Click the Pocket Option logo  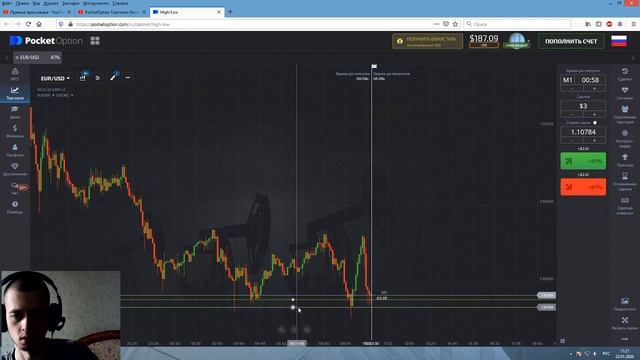pyautogui.click(x=46, y=40)
